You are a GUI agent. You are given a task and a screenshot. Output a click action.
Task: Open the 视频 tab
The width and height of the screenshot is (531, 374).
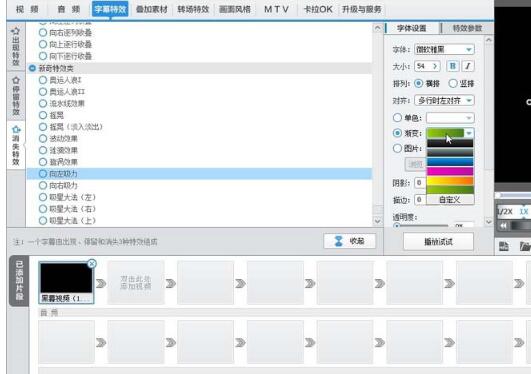coord(27,9)
